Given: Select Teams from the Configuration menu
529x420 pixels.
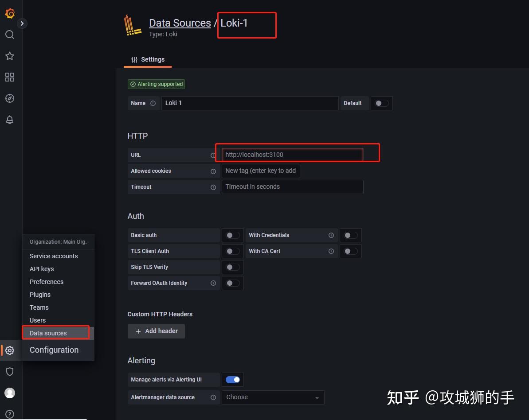Looking at the screenshot, I should point(39,307).
